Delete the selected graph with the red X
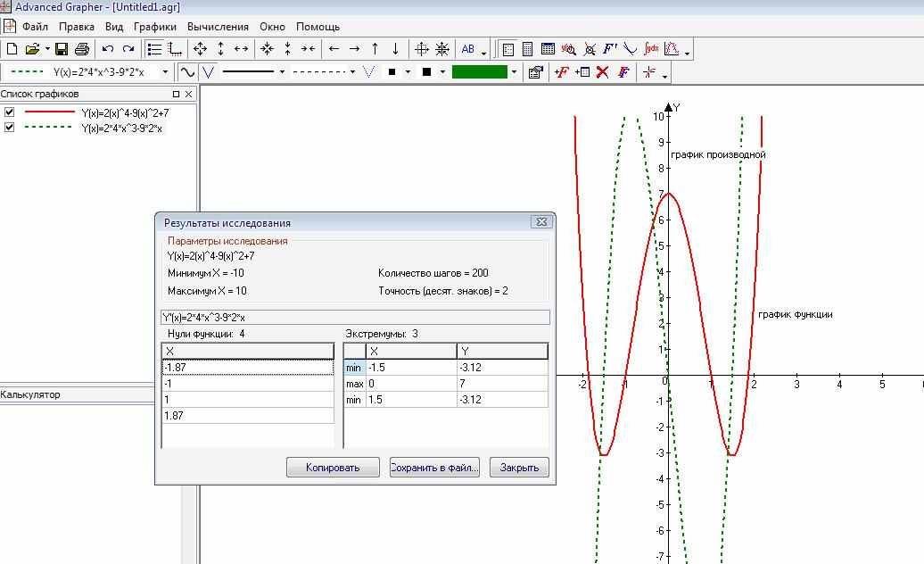 [602, 72]
